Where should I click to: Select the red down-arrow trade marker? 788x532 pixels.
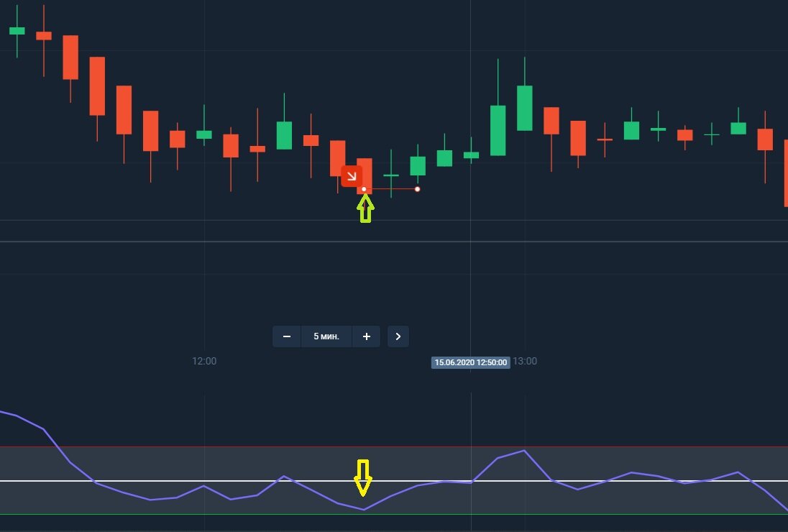(x=352, y=176)
